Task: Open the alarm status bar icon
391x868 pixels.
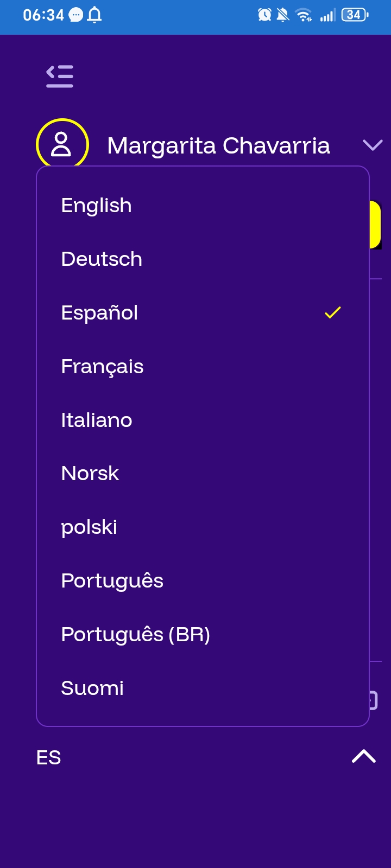Action: [x=264, y=15]
